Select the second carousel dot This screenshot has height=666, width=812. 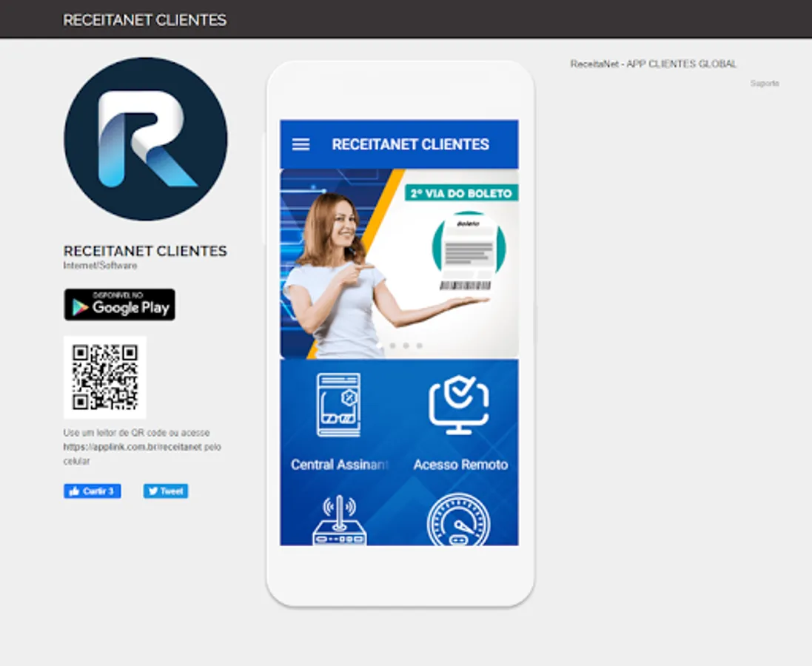pos(392,346)
